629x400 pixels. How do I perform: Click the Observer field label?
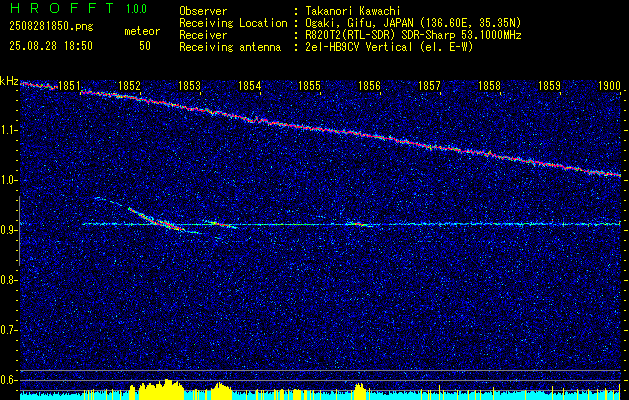(203, 11)
